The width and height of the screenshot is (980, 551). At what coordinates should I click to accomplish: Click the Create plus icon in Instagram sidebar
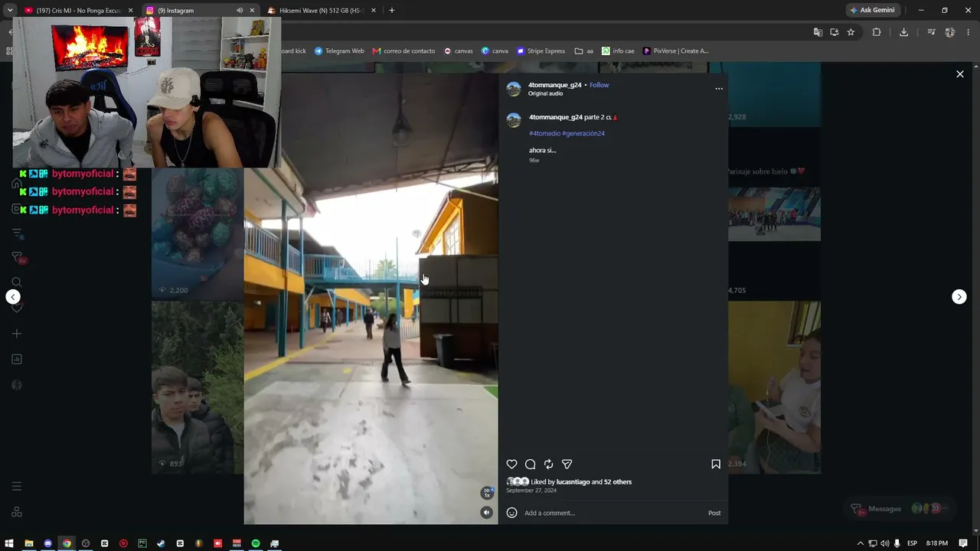(17, 334)
